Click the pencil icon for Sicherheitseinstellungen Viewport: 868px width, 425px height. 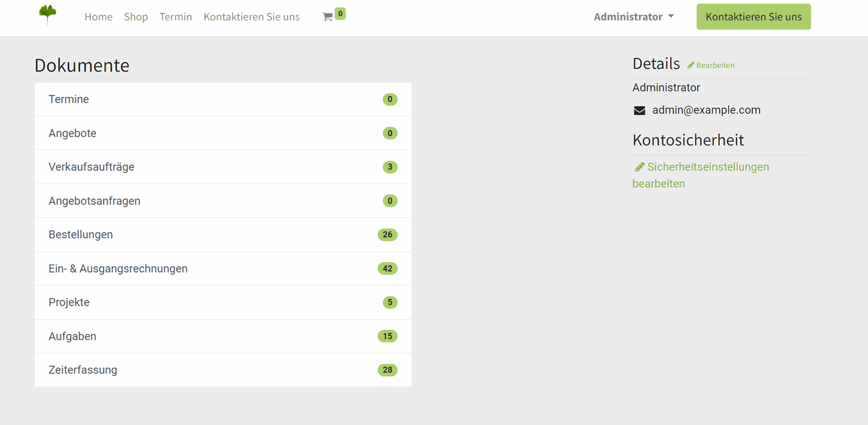639,167
